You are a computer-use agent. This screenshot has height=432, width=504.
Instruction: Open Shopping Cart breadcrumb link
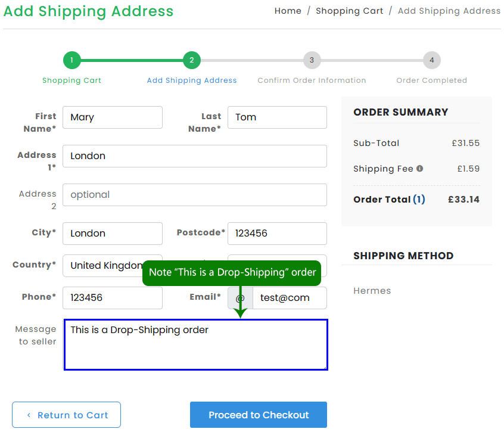pos(350,11)
